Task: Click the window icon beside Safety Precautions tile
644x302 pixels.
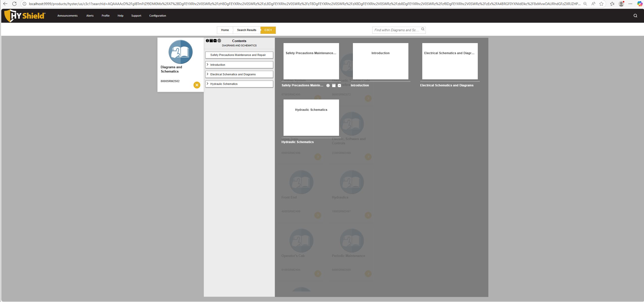Action: pyautogui.click(x=334, y=86)
